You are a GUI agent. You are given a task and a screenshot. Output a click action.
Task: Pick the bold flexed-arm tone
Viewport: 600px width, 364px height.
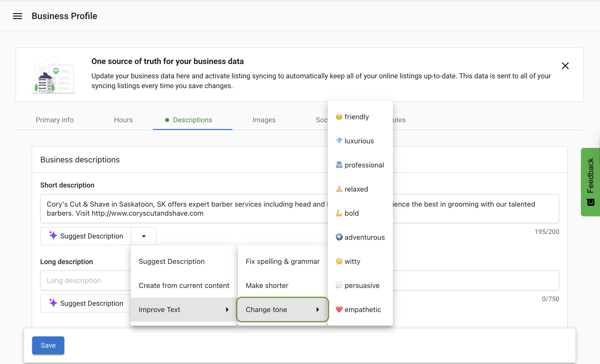(x=351, y=213)
